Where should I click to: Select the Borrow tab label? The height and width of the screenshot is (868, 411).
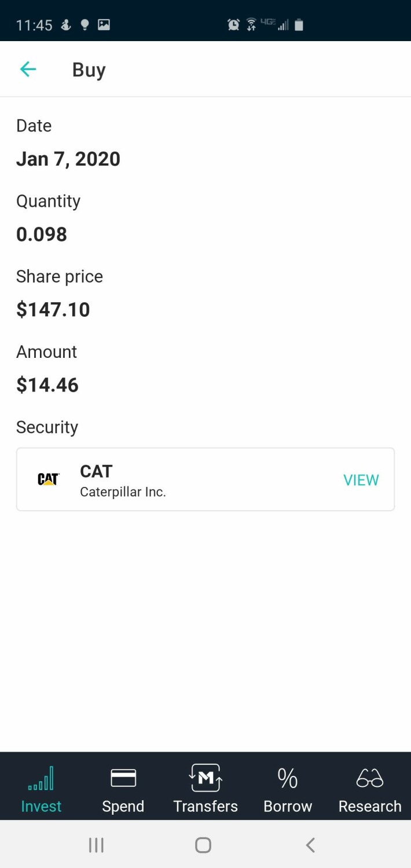click(x=288, y=806)
